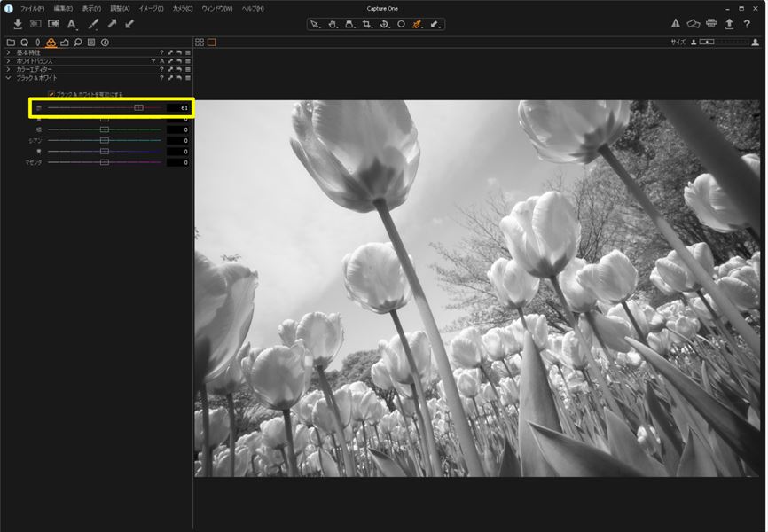The width and height of the screenshot is (768, 532).
Task: Open the Lens tool tab
Action: [38, 43]
